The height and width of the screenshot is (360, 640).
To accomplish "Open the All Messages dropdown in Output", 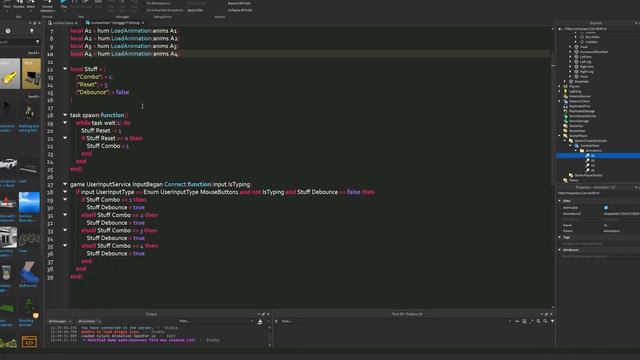I will [x=60, y=322].
